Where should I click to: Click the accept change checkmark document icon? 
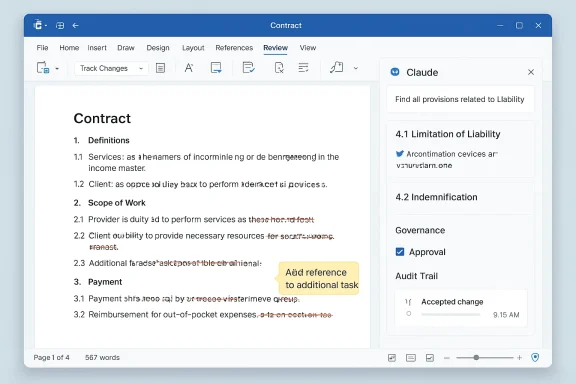[249, 68]
